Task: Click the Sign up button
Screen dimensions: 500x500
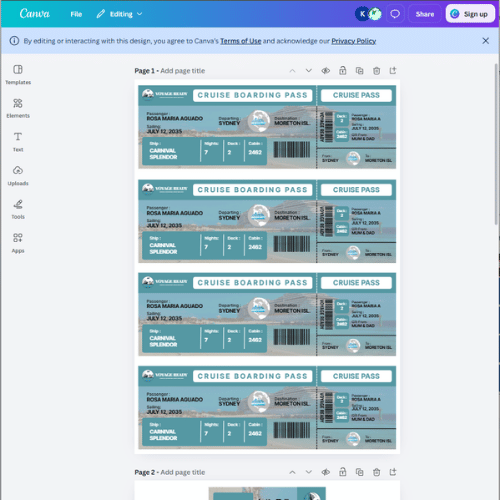Action: pyautogui.click(x=470, y=14)
